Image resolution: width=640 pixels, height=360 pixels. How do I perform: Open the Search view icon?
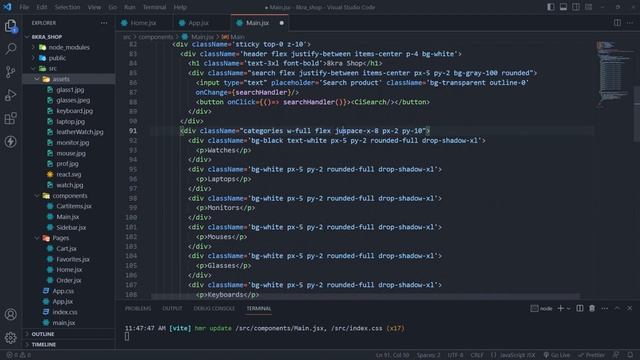pyautogui.click(x=11, y=49)
